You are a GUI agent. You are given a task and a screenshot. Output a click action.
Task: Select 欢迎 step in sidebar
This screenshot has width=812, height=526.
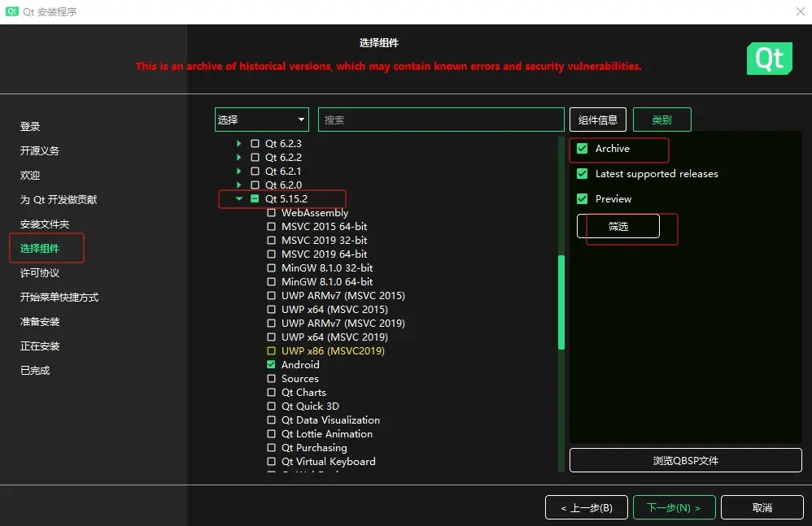tap(30, 176)
